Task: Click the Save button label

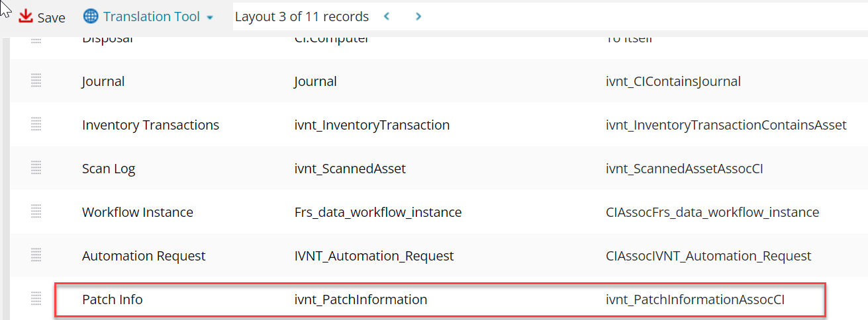Action: [x=51, y=18]
